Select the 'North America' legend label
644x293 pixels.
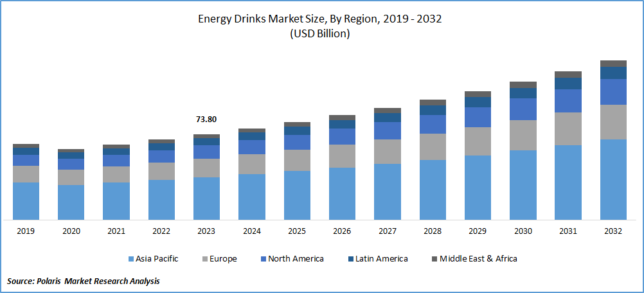(x=296, y=259)
